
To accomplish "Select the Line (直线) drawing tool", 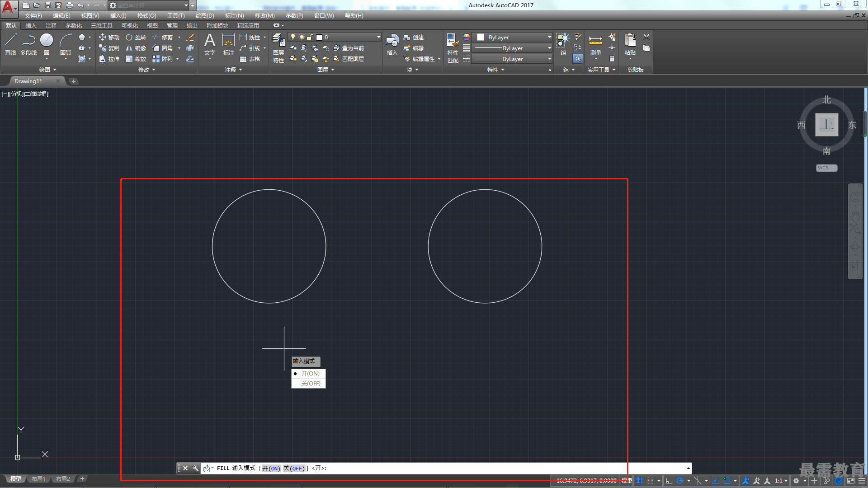I will pos(10,44).
